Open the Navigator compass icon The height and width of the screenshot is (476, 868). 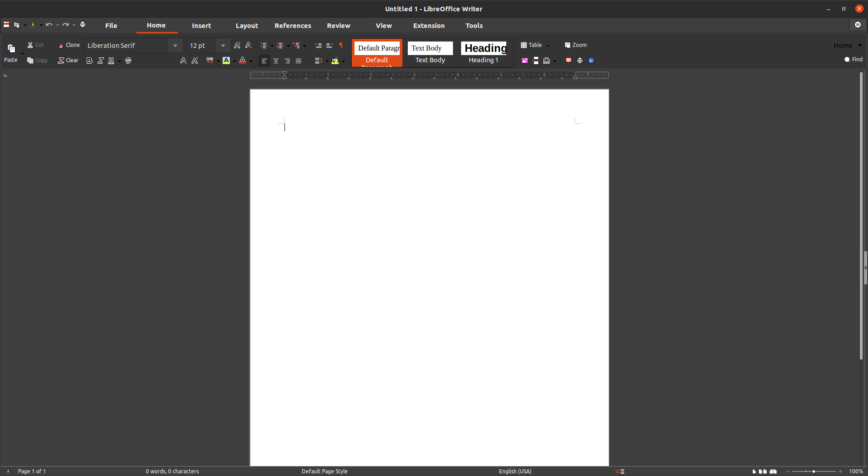coord(591,60)
